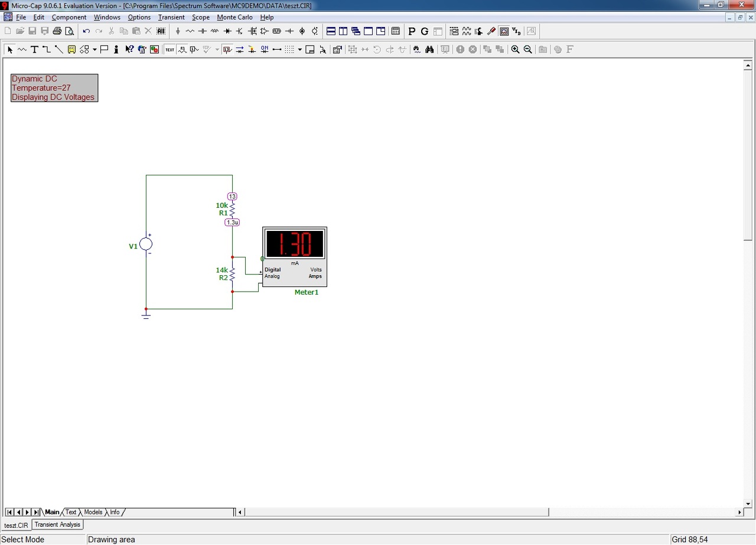Click the G toolbar button
The image size is (756, 545).
tap(425, 31)
